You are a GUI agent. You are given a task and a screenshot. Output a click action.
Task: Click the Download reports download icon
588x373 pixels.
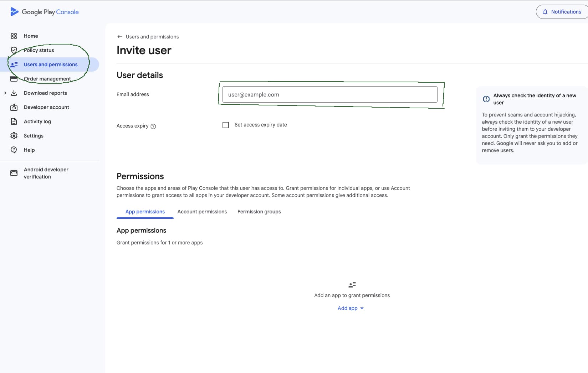point(14,93)
